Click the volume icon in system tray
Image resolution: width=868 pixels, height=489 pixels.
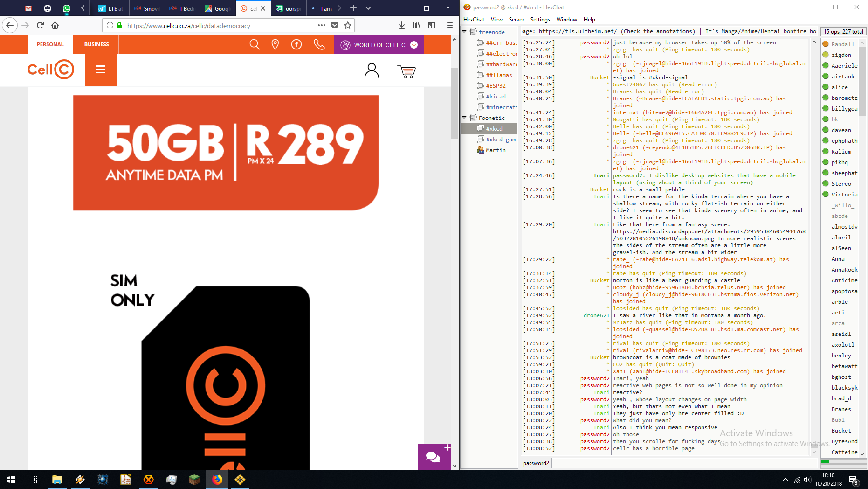tap(807, 480)
